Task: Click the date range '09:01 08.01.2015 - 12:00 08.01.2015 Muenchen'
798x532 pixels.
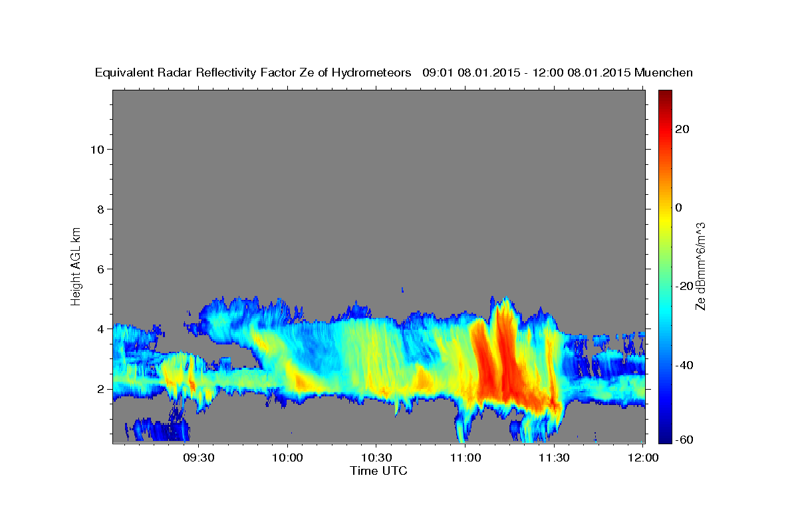Action: 558,72
